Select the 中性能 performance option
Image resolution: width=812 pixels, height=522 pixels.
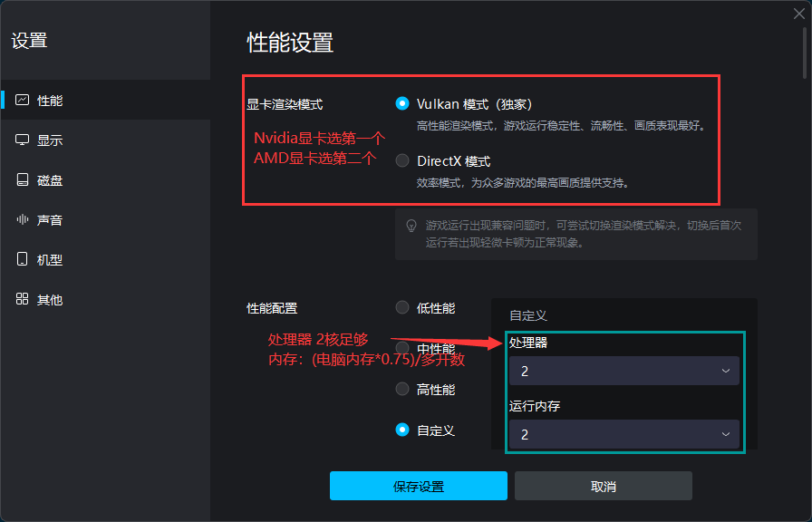click(x=401, y=348)
